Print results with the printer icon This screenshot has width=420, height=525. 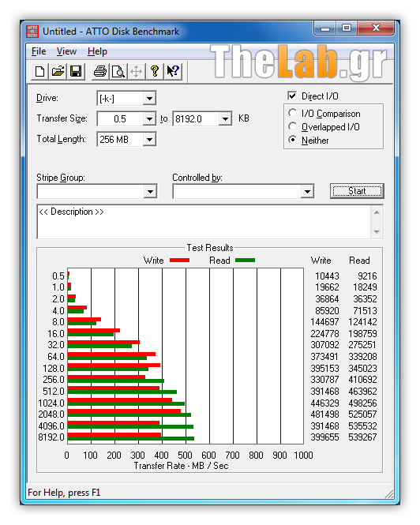click(x=100, y=71)
